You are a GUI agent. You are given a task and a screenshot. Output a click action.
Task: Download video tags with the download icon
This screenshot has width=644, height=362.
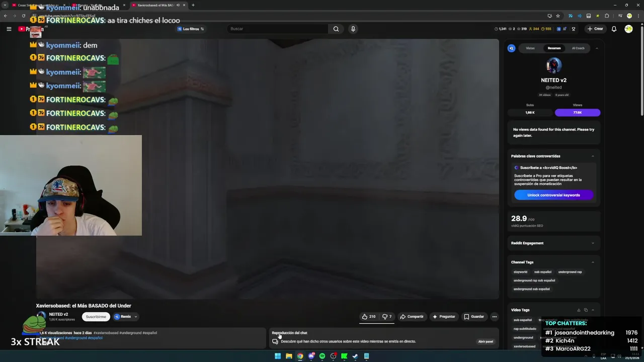pos(579,310)
